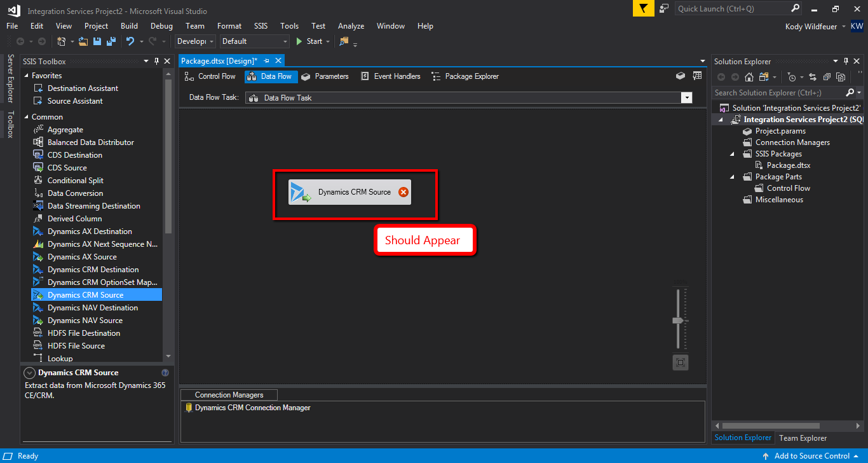868x463 pixels.
Task: Open the Server Explorer side tab
Action: (10, 79)
